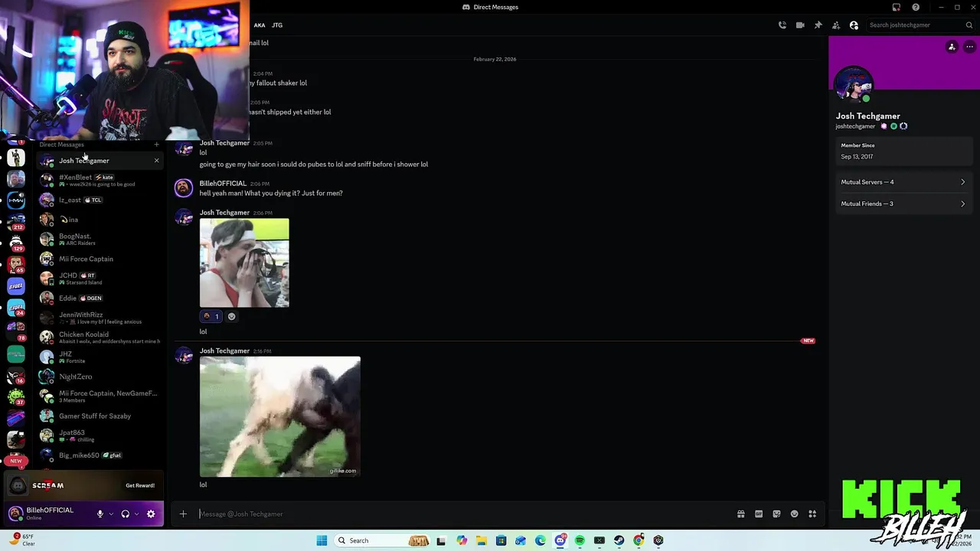Screen dimensions: 980x551
Task: Expand Mutual Servers — 4
Action: click(x=902, y=182)
